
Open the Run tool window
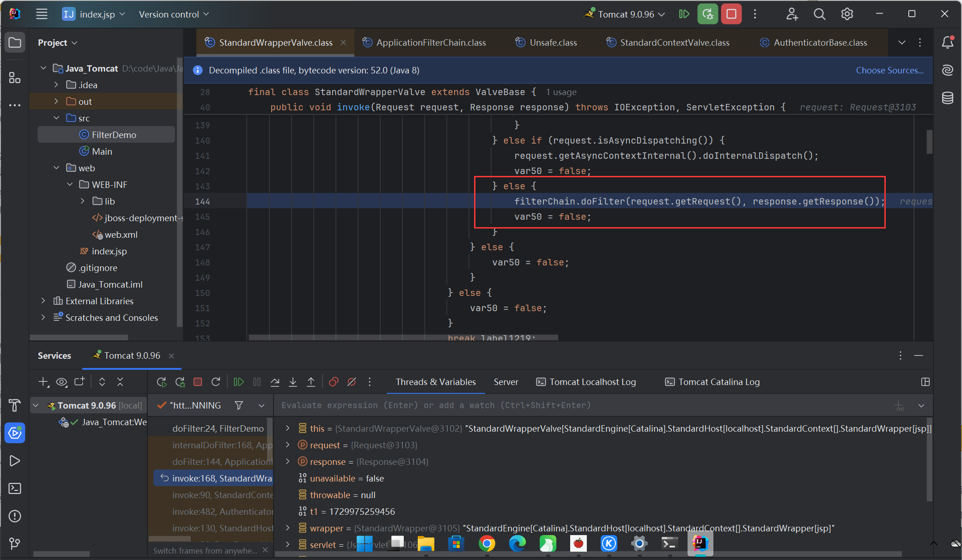(x=15, y=461)
